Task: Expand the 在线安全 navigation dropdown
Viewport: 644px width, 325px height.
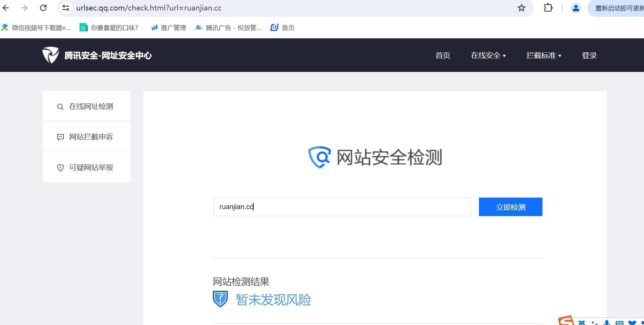Action: click(488, 56)
